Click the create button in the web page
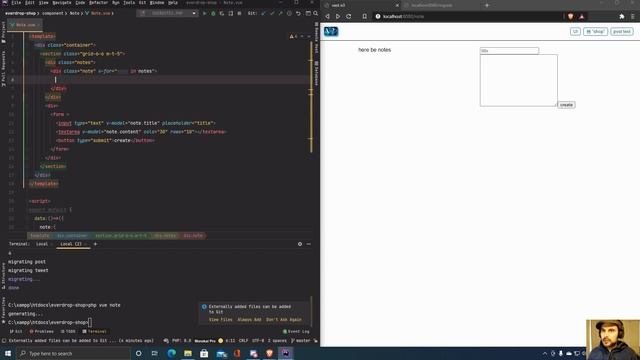The image size is (640, 360). point(566,105)
